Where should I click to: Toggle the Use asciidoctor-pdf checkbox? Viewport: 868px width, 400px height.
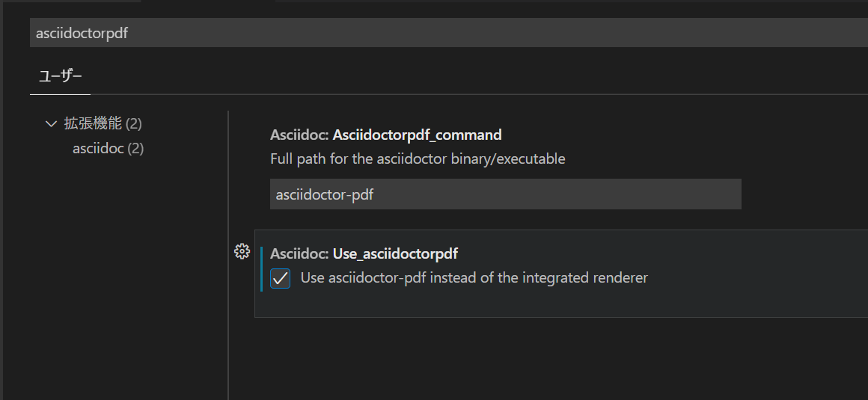coord(280,279)
